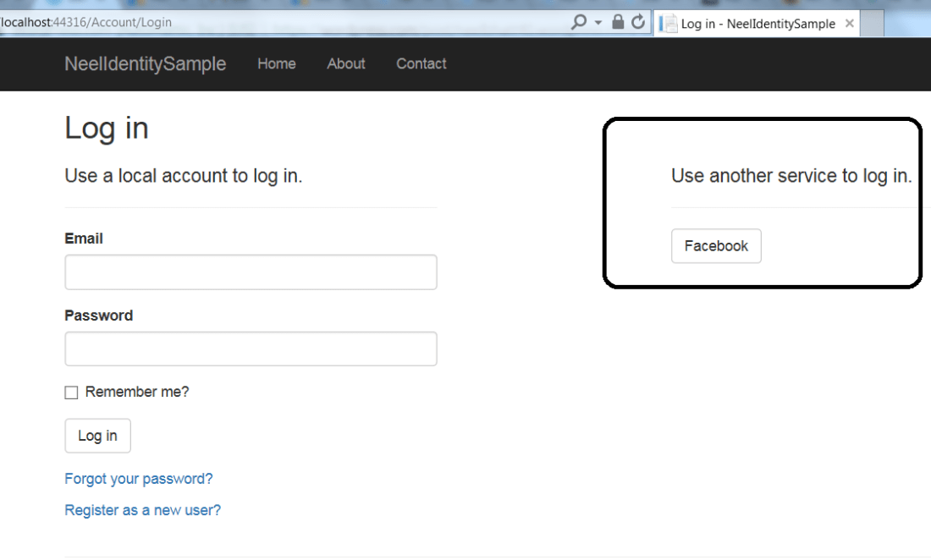Image resolution: width=931 pixels, height=560 pixels.
Task: Click the security lock icon
Action: 619,22
